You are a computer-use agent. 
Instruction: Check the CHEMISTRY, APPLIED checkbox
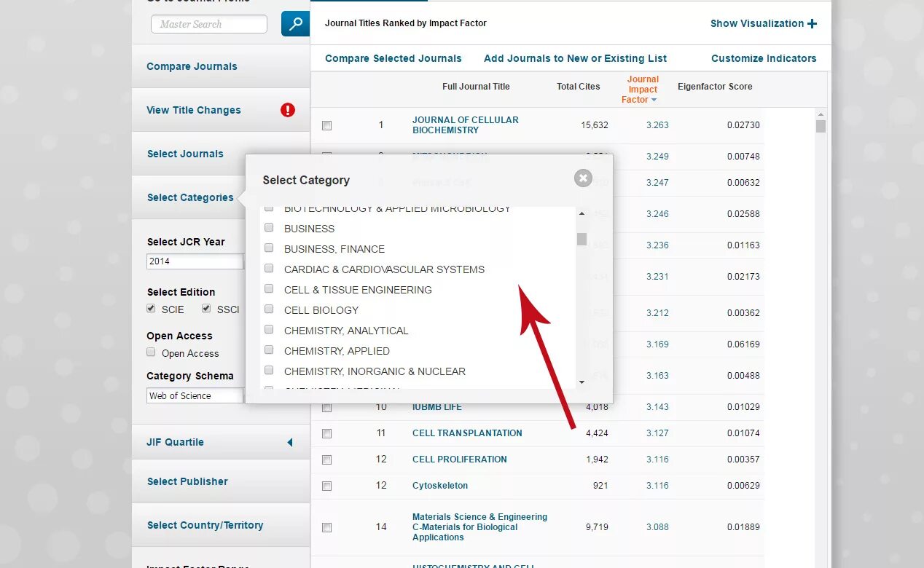click(x=269, y=350)
